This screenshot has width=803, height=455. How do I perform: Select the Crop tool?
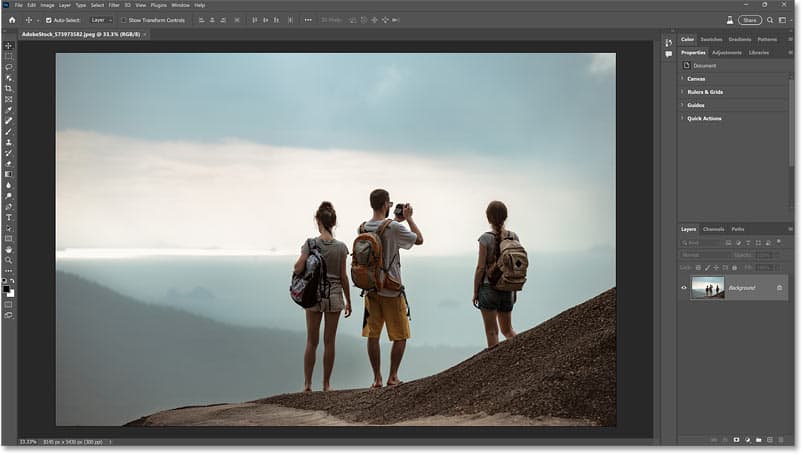click(x=9, y=89)
